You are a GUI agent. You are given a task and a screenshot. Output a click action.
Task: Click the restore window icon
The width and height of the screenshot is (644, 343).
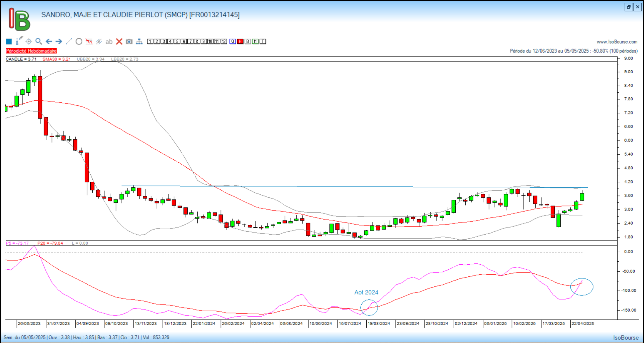pos(629,7)
